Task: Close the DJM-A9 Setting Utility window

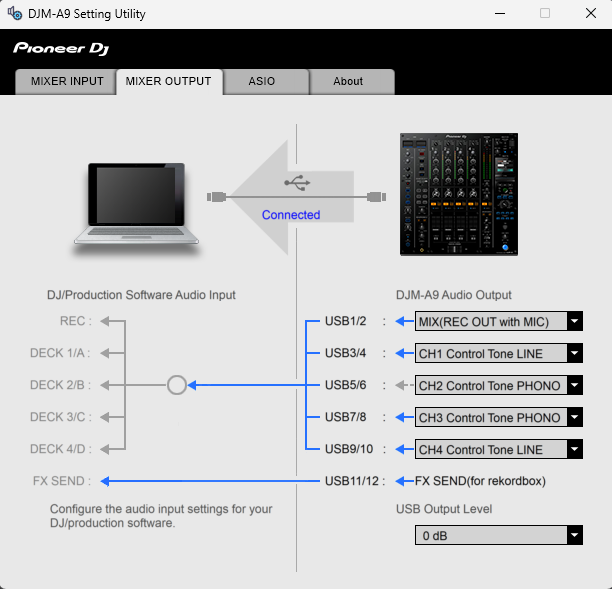Action: [591, 14]
